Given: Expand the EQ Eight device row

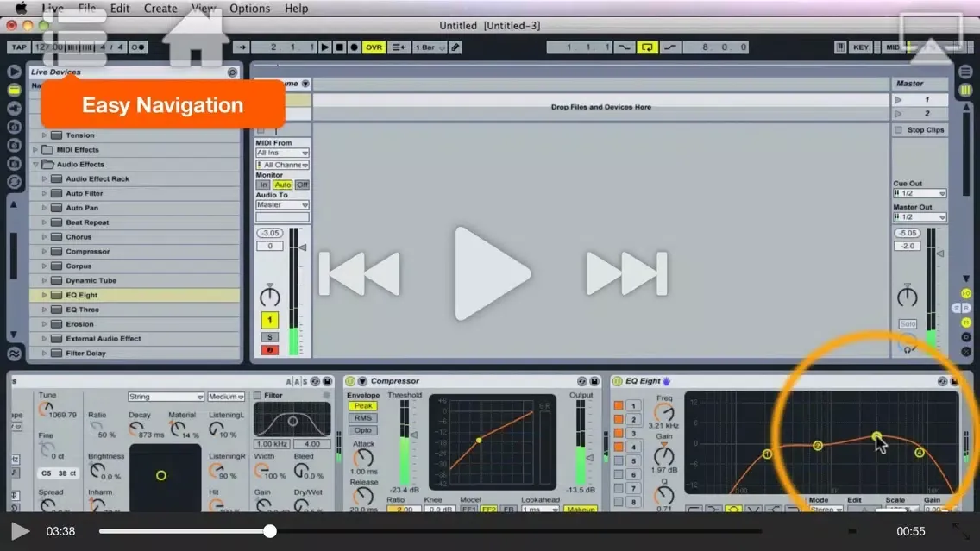Looking at the screenshot, I should [x=44, y=295].
